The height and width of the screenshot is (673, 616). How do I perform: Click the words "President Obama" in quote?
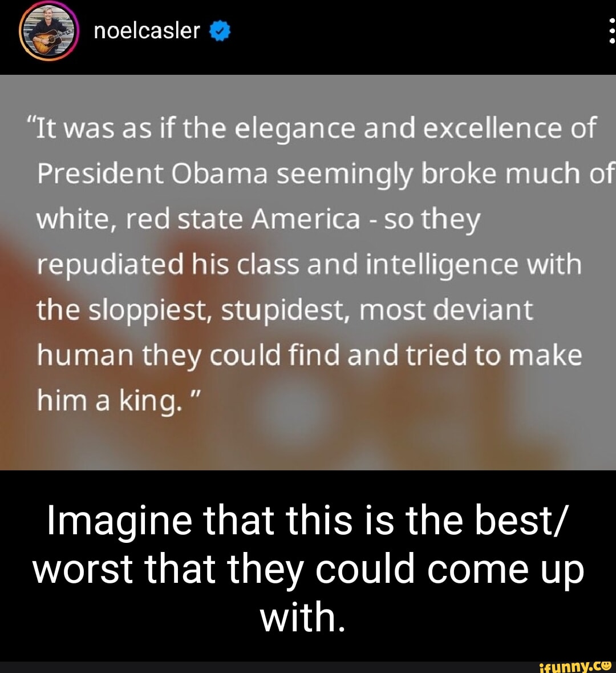(152, 174)
